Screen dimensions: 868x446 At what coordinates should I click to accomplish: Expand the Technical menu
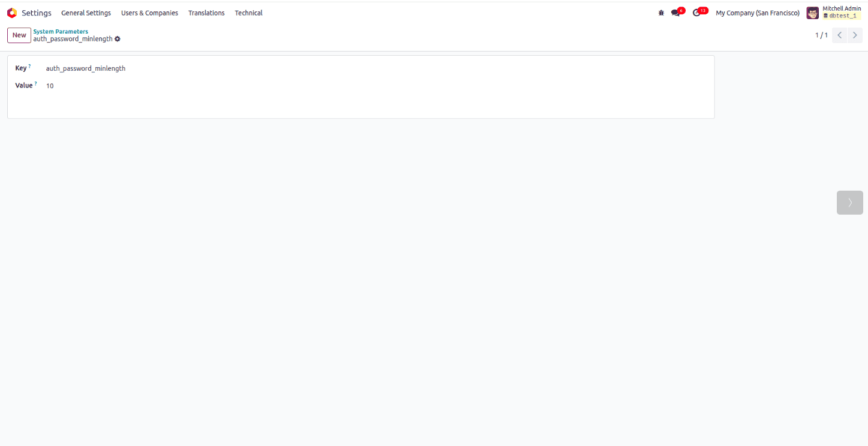248,13
